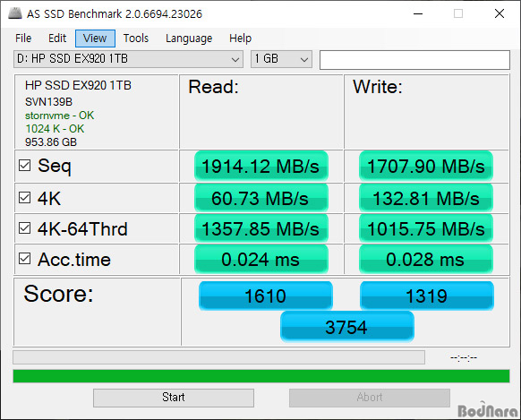The image size is (521, 420).
Task: Uncheck the Seq test checkbox
Action: 24,165
